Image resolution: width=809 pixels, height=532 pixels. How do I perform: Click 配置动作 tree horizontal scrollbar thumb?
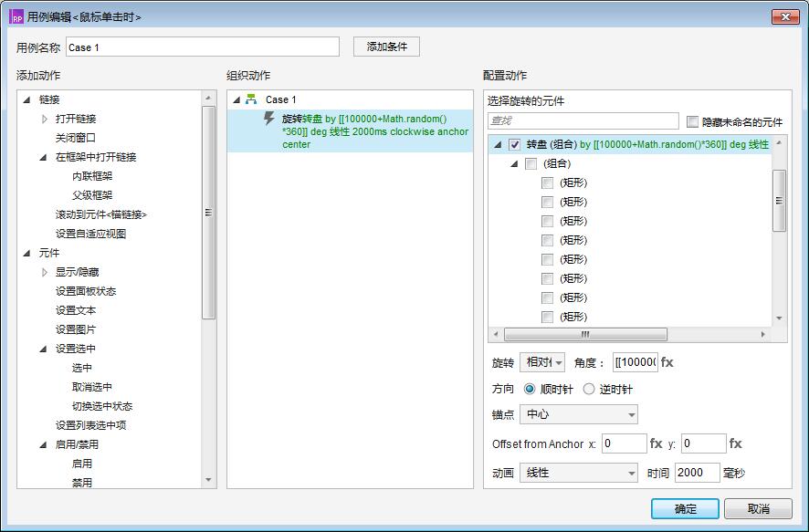point(585,335)
